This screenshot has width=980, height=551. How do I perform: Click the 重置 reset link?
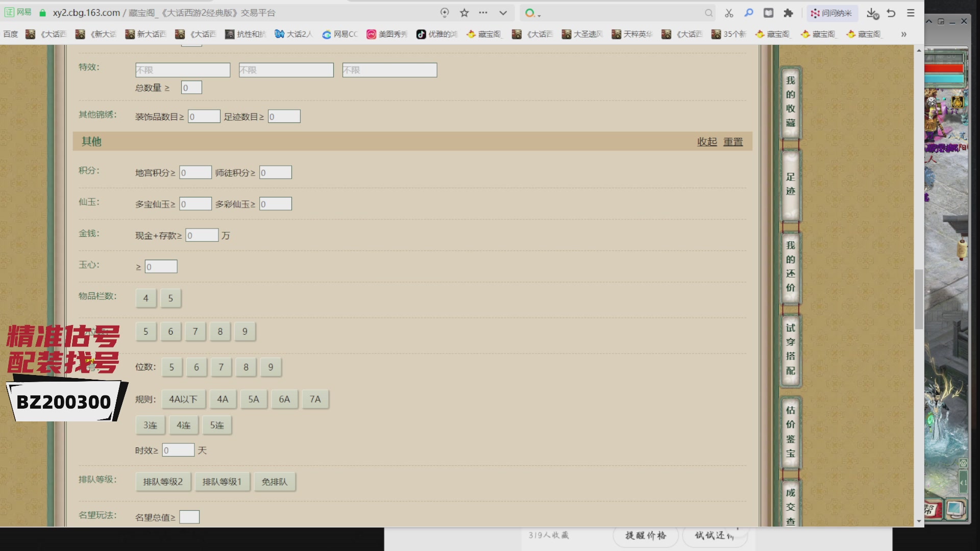pyautogui.click(x=733, y=141)
